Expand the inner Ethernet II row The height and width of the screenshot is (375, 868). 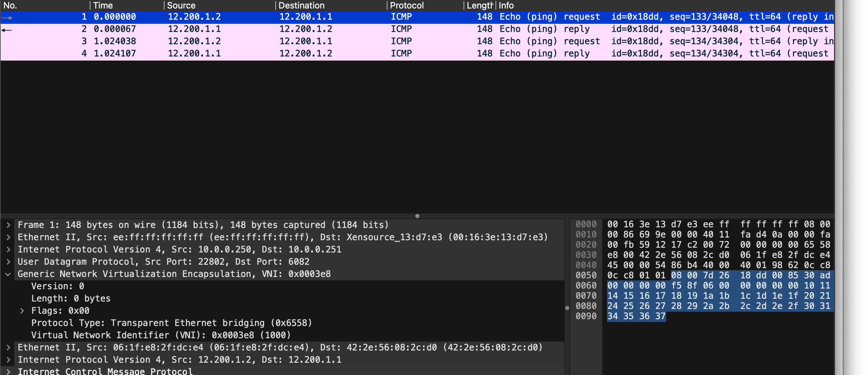8,347
